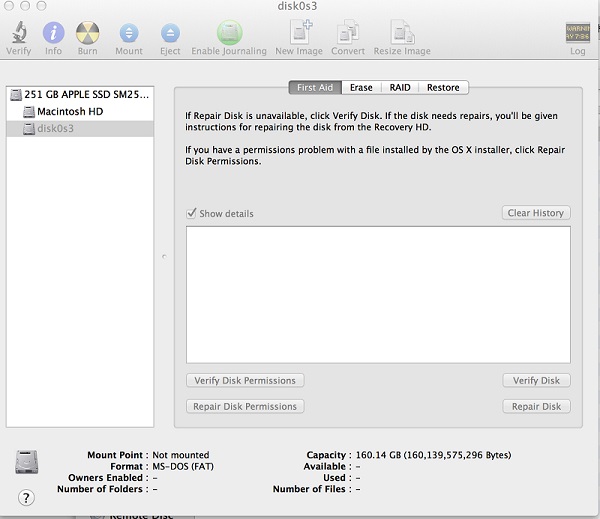600x519 pixels.
Task: Select the 251 GB APPLE SSD drive
Action: point(80,95)
